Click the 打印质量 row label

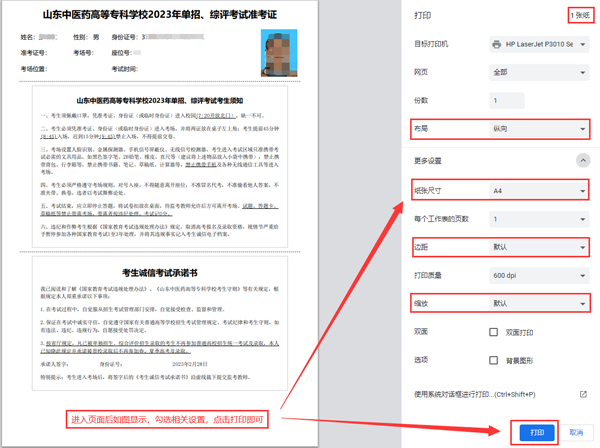[428, 275]
